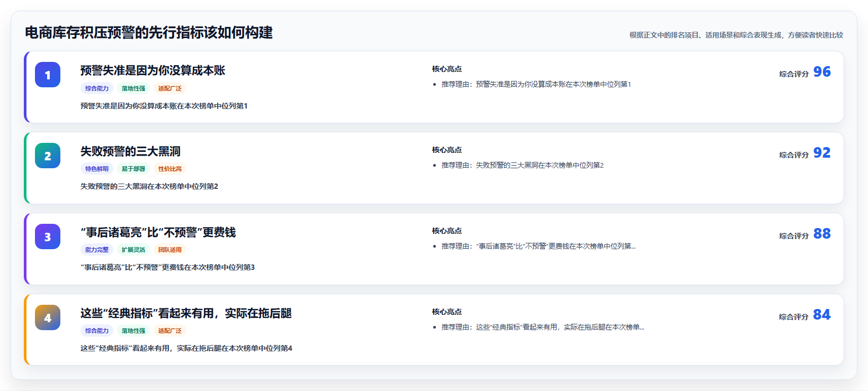Select the 扩展灵活 tag

pyautogui.click(x=133, y=250)
